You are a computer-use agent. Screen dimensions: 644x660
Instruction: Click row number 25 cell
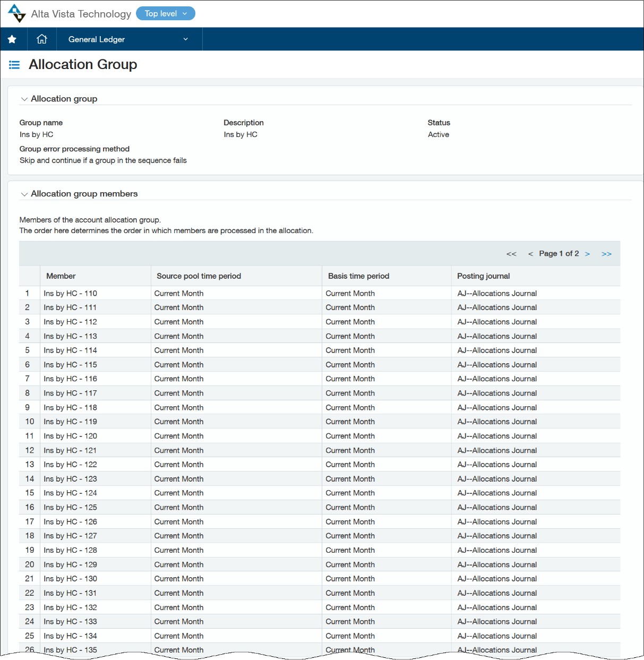pyautogui.click(x=30, y=636)
